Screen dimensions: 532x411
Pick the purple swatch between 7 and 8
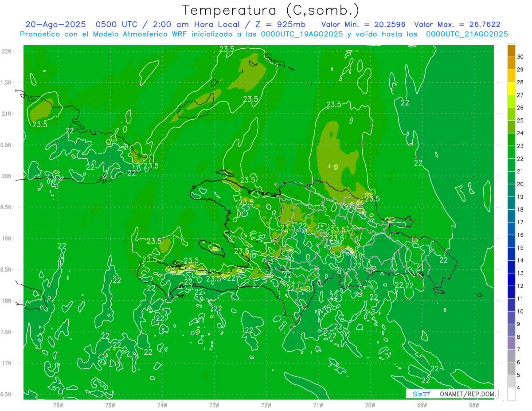coord(511,343)
